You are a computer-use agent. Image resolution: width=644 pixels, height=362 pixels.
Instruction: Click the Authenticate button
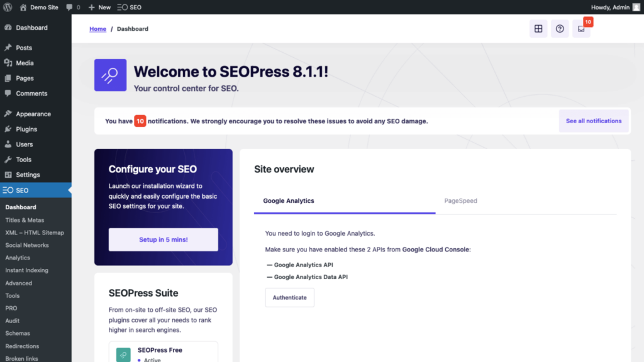(x=289, y=297)
